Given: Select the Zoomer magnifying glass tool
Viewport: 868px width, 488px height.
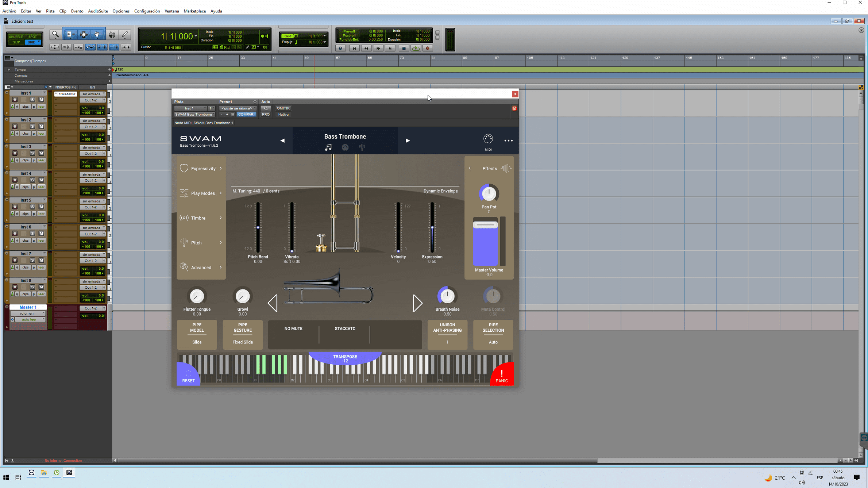Looking at the screenshot, I should tap(55, 34).
